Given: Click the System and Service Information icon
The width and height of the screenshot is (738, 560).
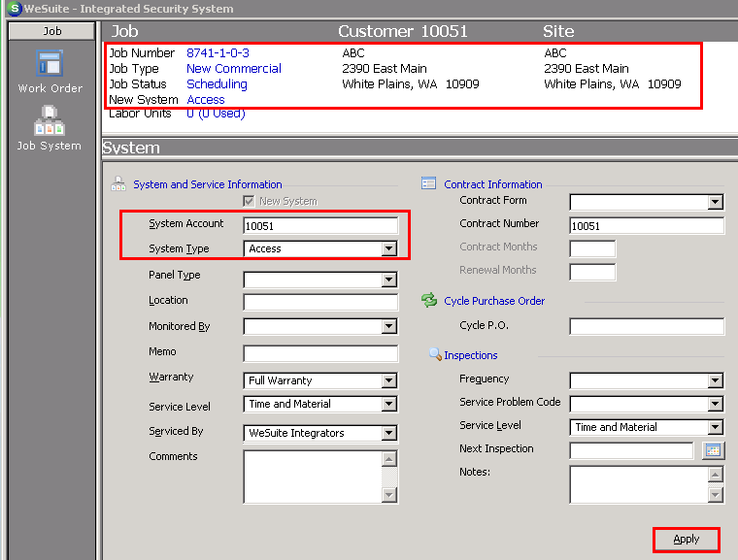Looking at the screenshot, I should pos(118,184).
